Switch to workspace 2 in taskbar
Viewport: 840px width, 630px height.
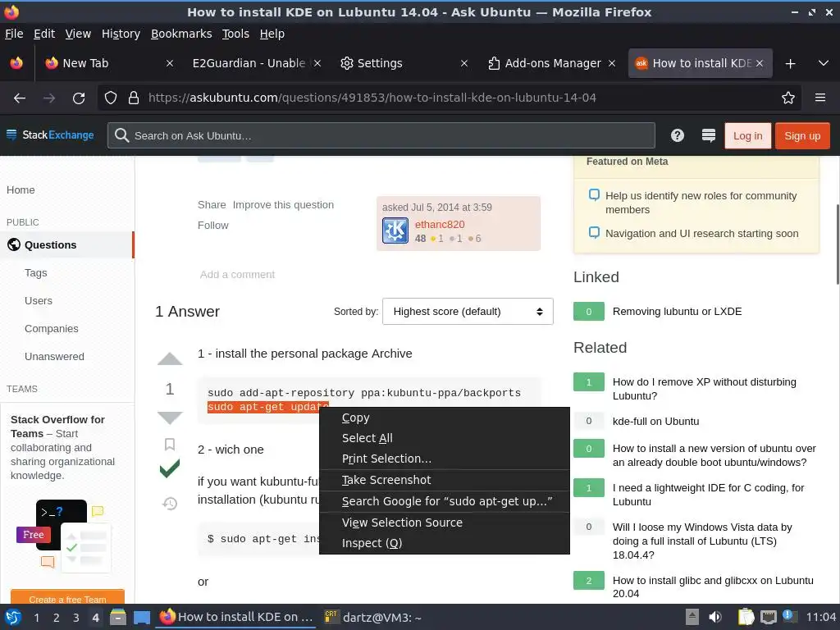point(57,618)
